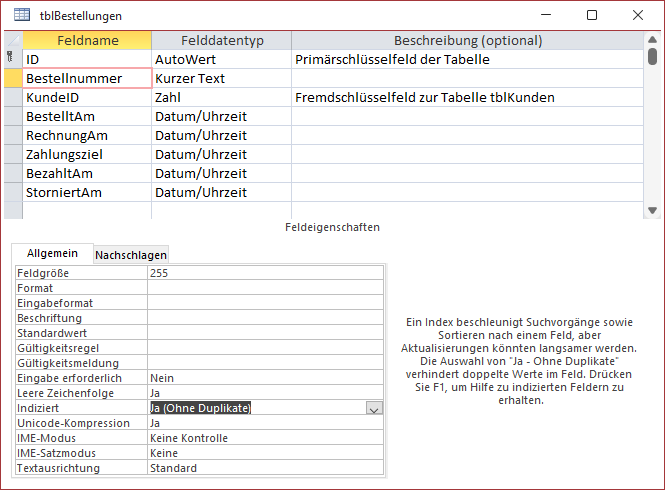Click the select-all corner of the field grid
This screenshot has width=665, height=490.
pos(13,40)
